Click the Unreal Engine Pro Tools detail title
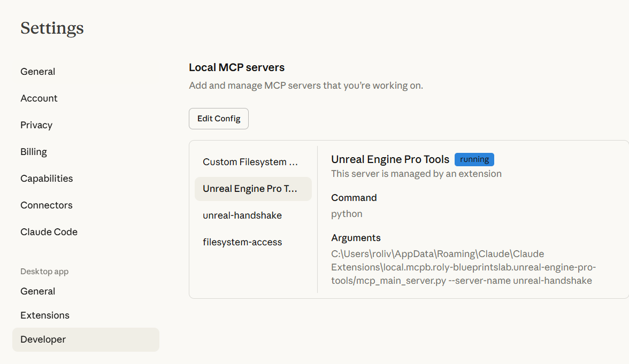The width and height of the screenshot is (629, 364). [390, 159]
